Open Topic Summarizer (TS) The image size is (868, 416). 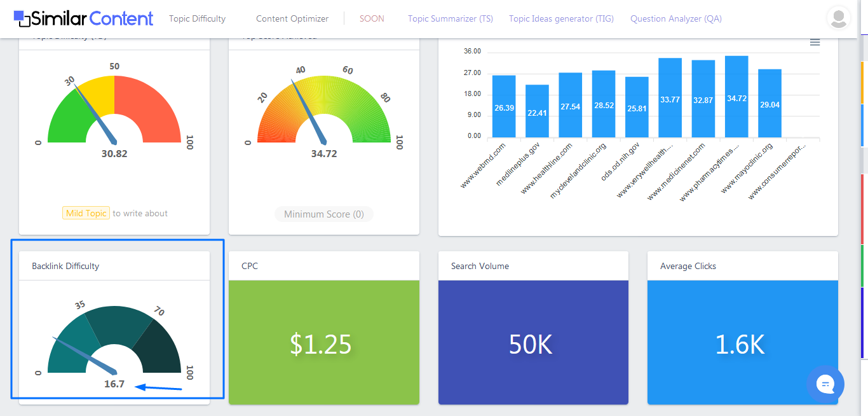point(451,18)
